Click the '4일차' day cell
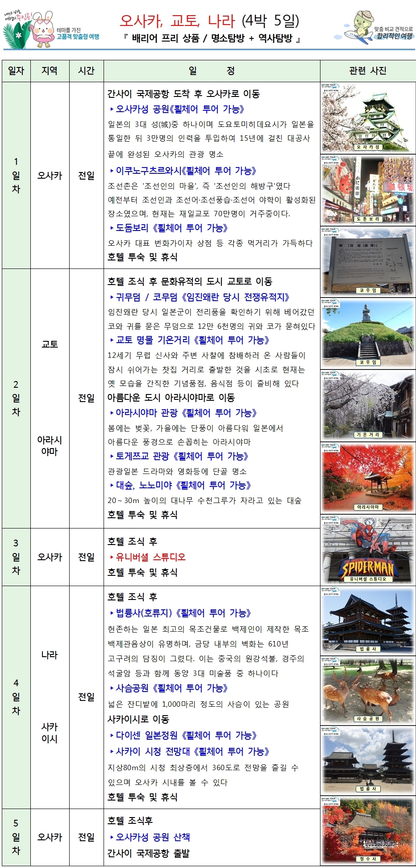Image resolution: width=416 pixels, height=868 pixels. click(x=17, y=696)
